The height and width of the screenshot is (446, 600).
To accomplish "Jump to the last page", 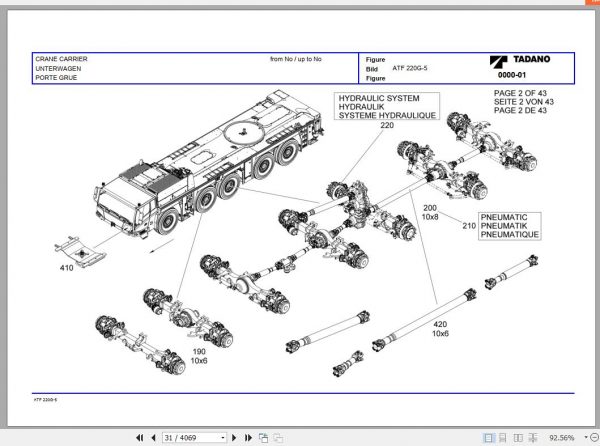I will pos(248,438).
